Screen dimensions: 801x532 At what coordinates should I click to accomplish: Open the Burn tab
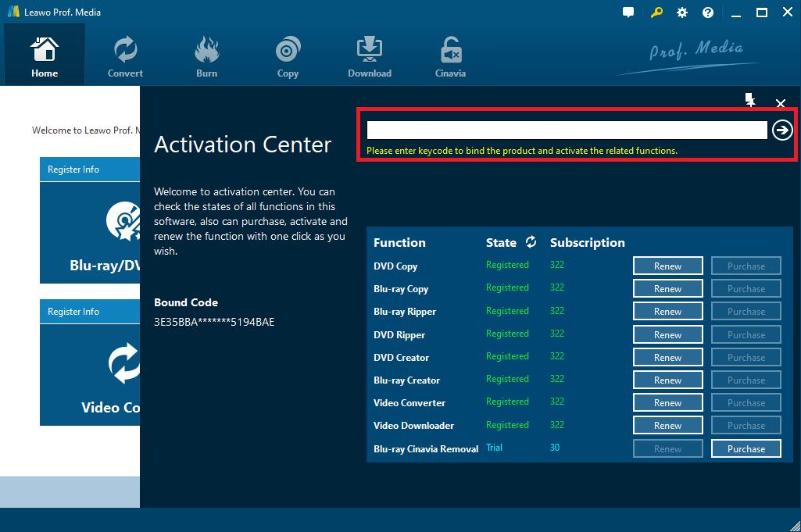[x=207, y=56]
